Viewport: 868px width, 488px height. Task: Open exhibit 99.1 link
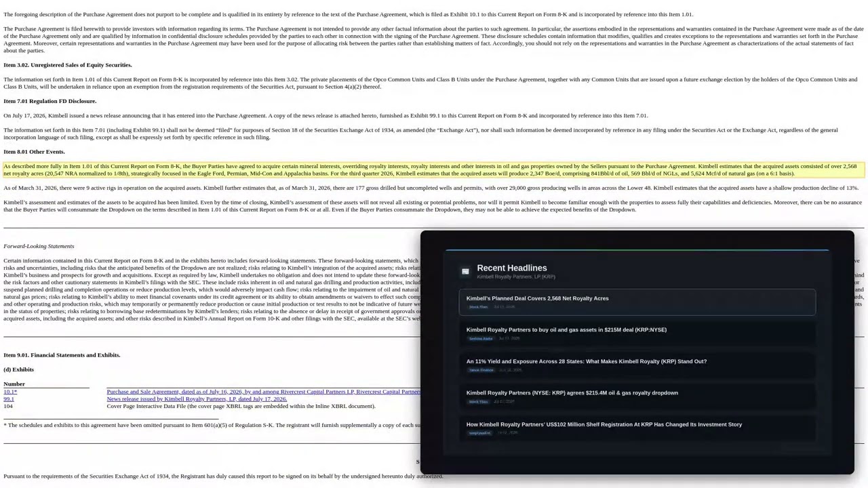(9, 399)
